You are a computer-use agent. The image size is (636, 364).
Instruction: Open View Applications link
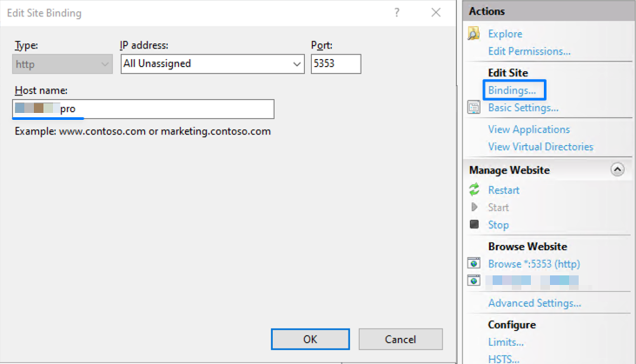(528, 129)
